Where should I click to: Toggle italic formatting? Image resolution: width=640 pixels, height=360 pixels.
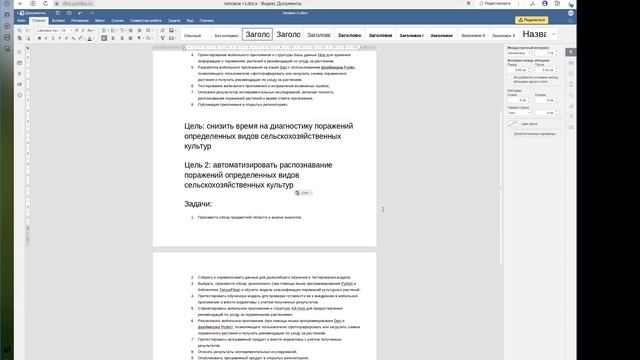tap(46, 38)
